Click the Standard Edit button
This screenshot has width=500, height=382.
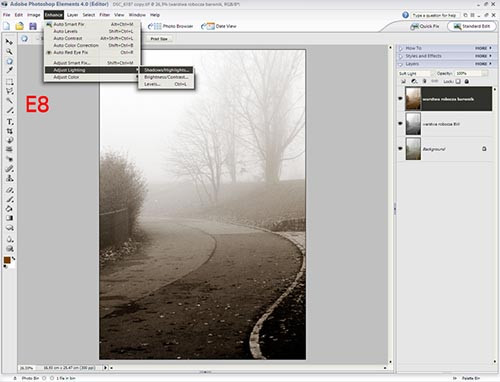472,26
